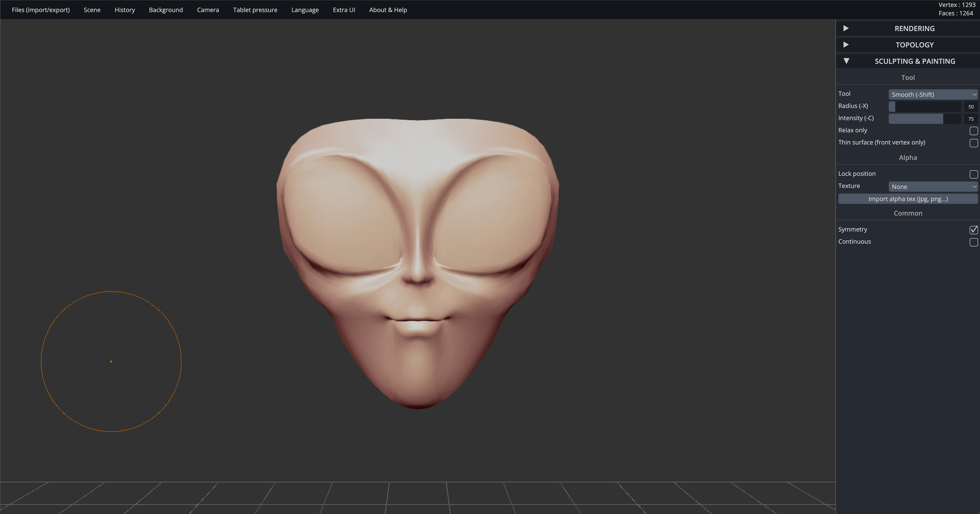Enable Lock position checkbox

pyautogui.click(x=973, y=174)
